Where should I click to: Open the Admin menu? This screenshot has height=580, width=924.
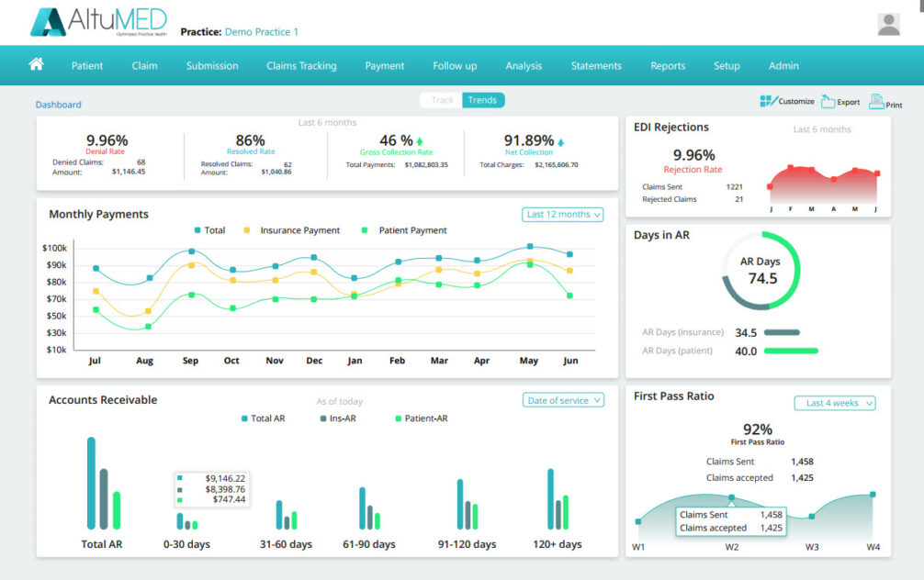783,65
